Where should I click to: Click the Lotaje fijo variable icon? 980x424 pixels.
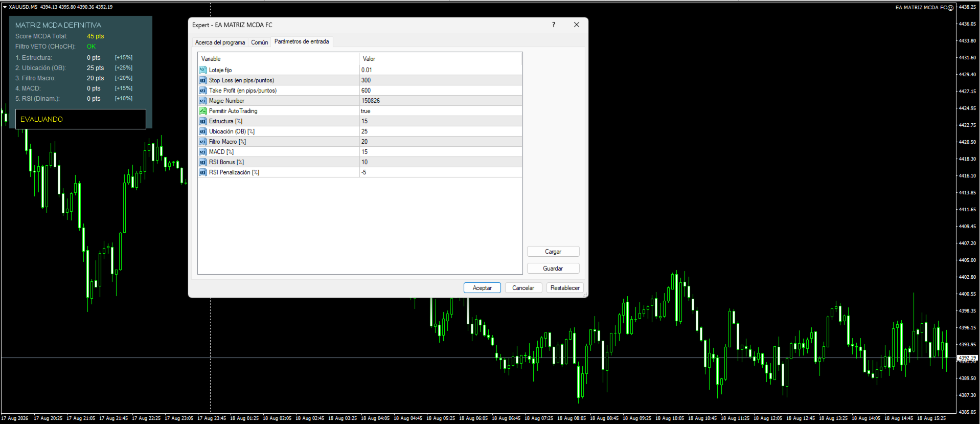(203, 70)
